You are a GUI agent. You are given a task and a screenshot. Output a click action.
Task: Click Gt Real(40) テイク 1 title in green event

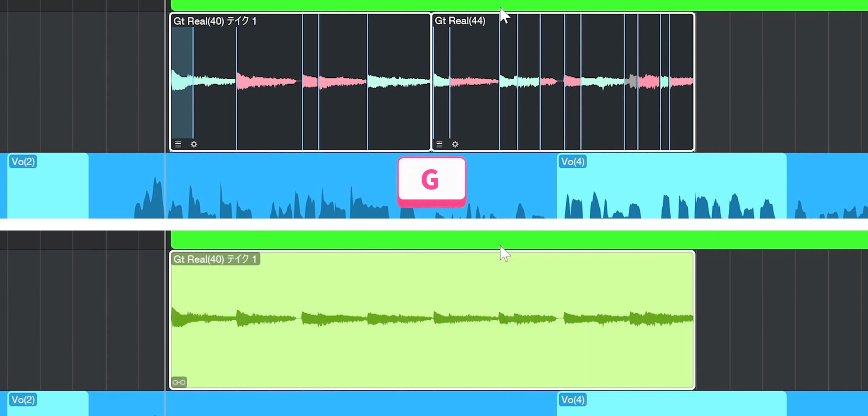215,259
